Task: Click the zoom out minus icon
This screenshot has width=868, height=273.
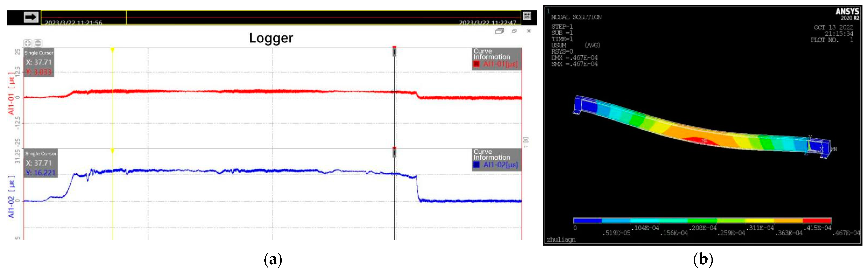Action: [38, 43]
